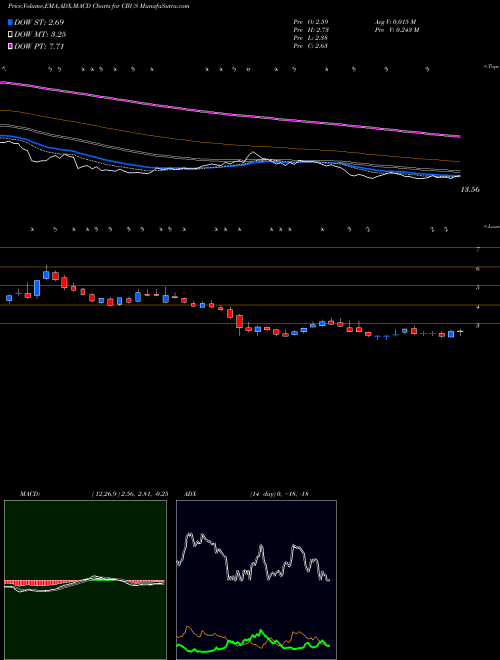Click the 'MACD:' panel heading
Viewport: 500px width, 660px height.
(29, 493)
